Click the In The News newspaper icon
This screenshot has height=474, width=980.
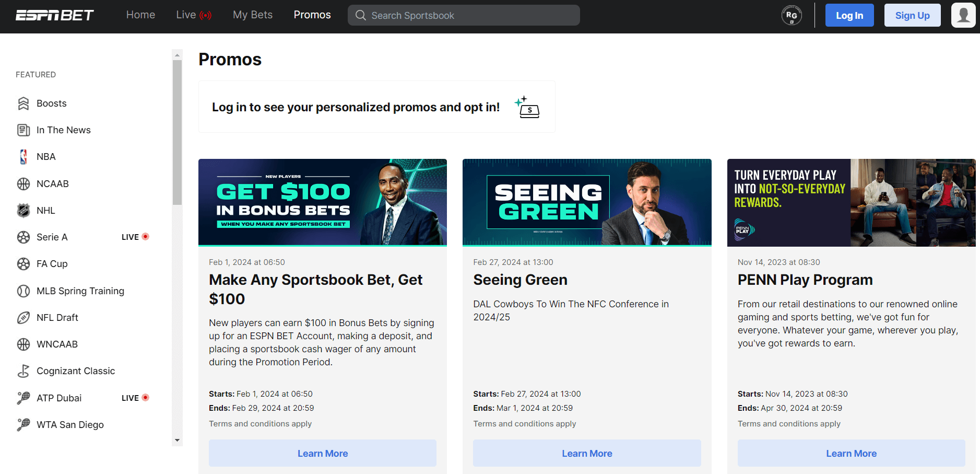[x=23, y=130]
